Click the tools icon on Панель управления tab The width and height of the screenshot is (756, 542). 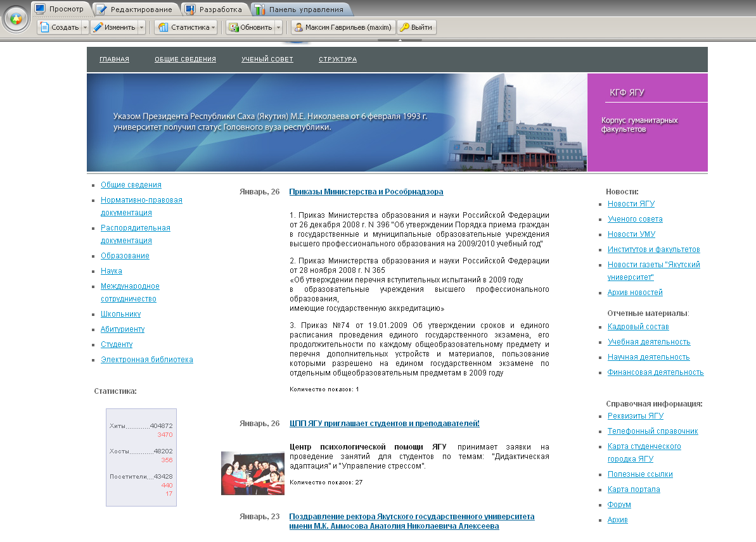260,9
